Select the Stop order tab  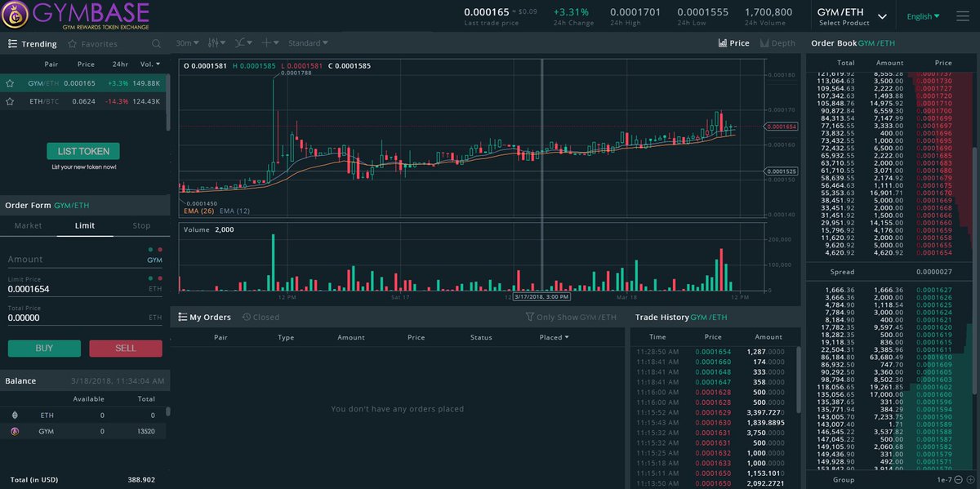click(x=141, y=226)
